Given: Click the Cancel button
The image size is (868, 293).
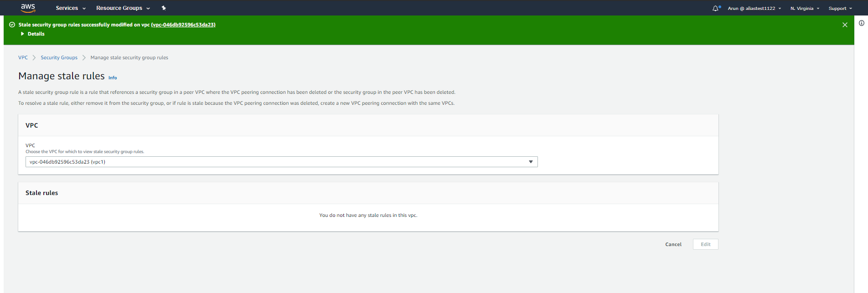Looking at the screenshot, I should 673,244.
